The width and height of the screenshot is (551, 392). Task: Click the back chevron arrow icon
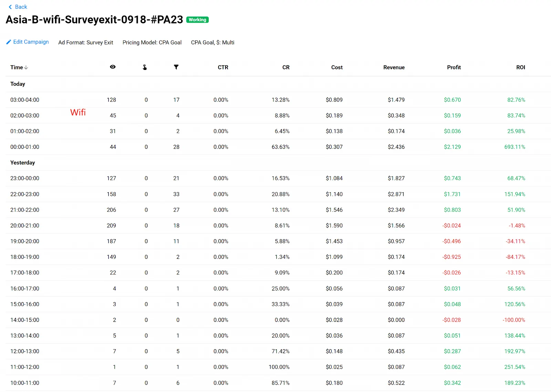pos(10,7)
